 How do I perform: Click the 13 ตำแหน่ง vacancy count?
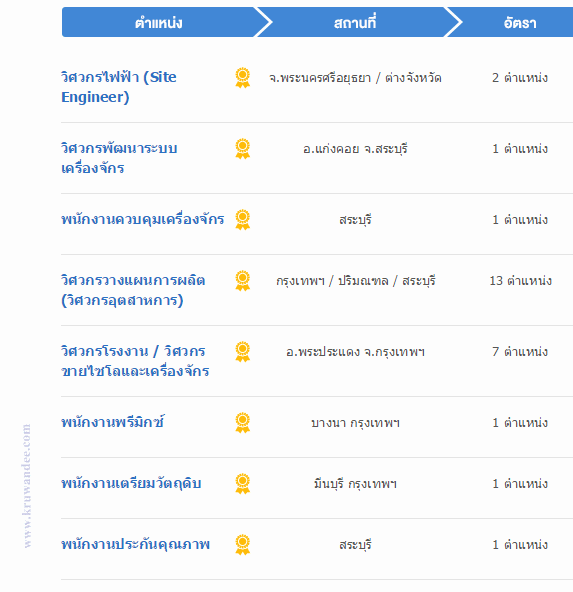click(x=521, y=281)
